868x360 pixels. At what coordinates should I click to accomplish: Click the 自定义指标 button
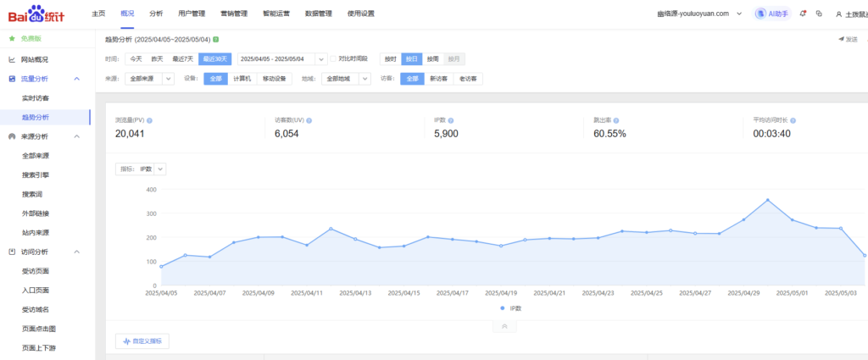(142, 341)
